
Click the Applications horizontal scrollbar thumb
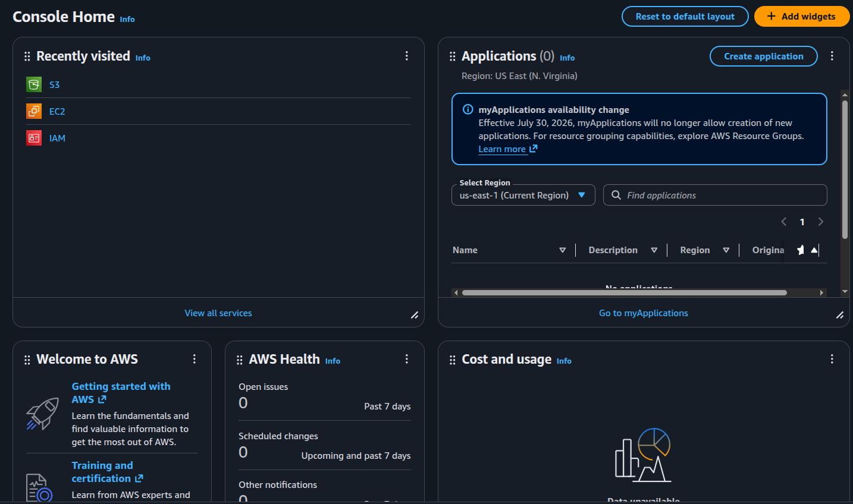(x=624, y=292)
